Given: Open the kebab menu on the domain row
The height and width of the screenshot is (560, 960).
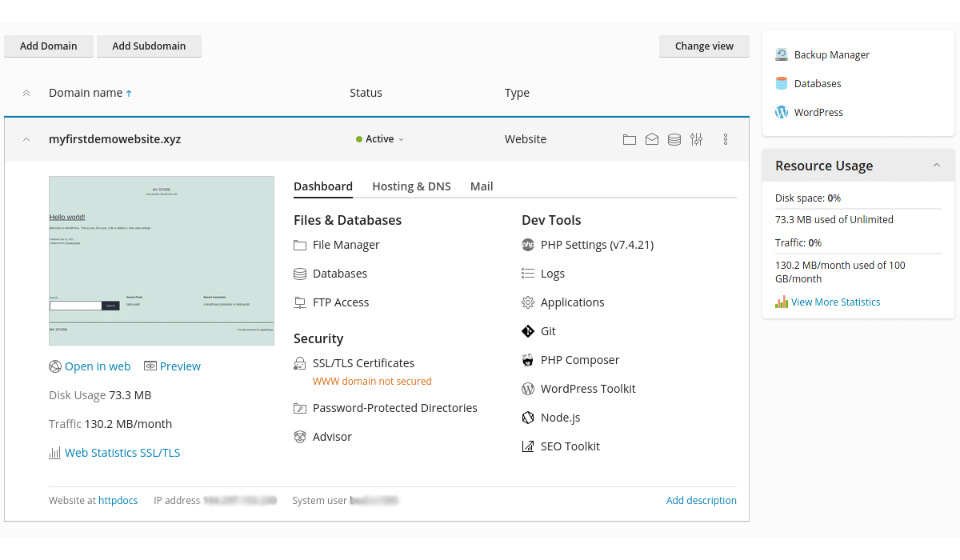Looking at the screenshot, I should tap(725, 138).
